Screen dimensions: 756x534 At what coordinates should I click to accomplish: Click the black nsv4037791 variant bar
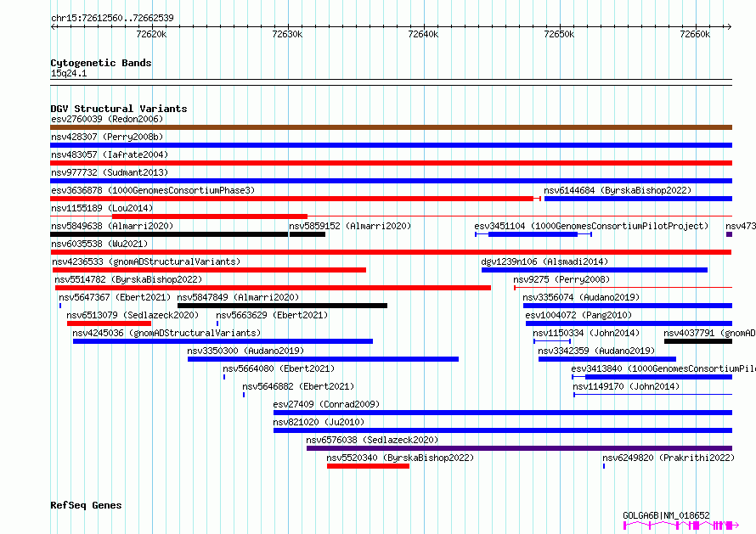pyautogui.click(x=698, y=341)
